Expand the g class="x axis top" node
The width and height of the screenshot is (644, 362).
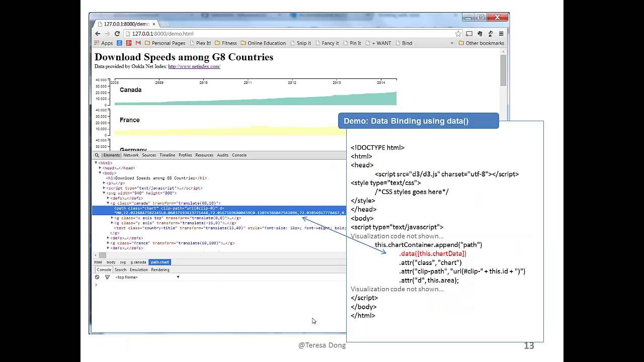112,218
